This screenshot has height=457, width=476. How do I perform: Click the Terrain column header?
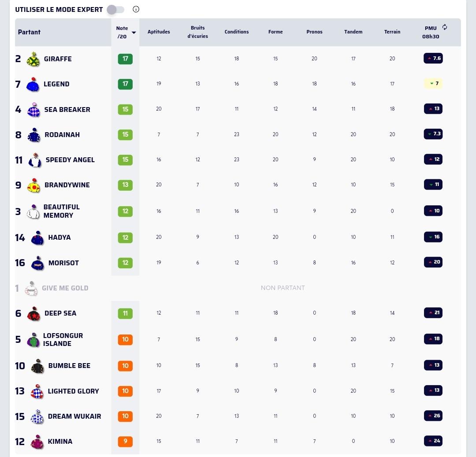tap(392, 32)
